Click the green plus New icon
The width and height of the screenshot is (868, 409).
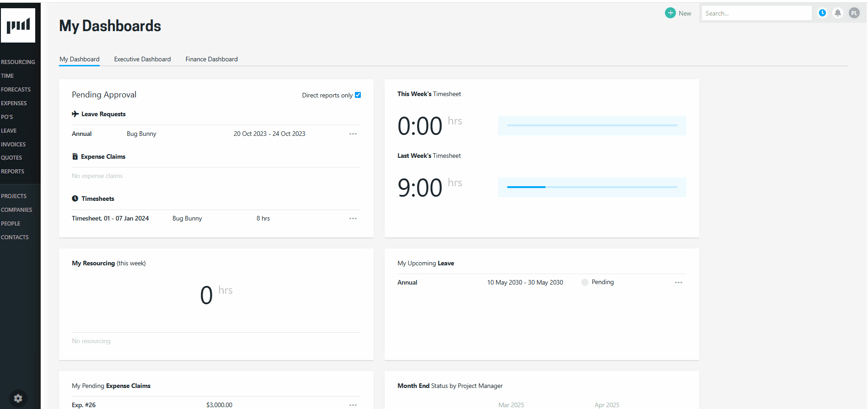tap(670, 13)
